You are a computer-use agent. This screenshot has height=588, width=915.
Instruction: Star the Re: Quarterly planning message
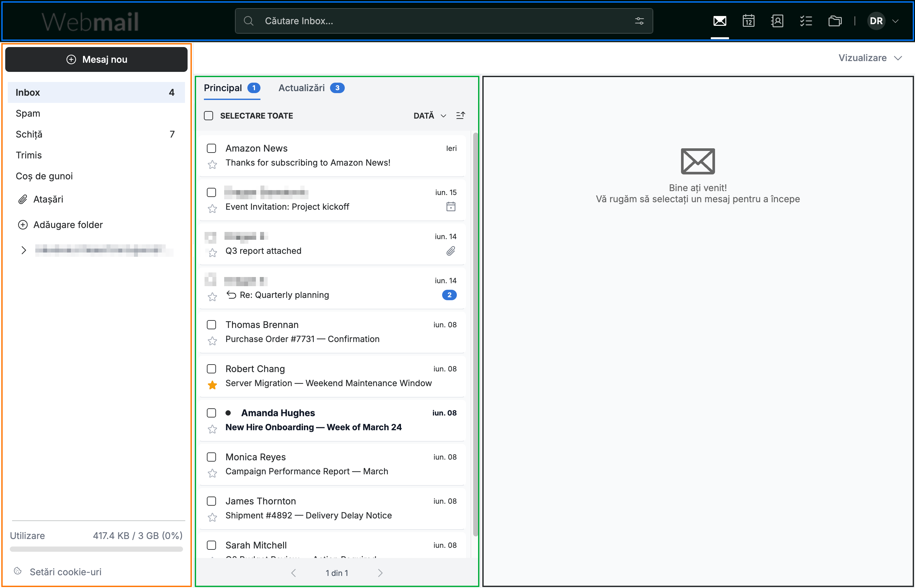[212, 297]
